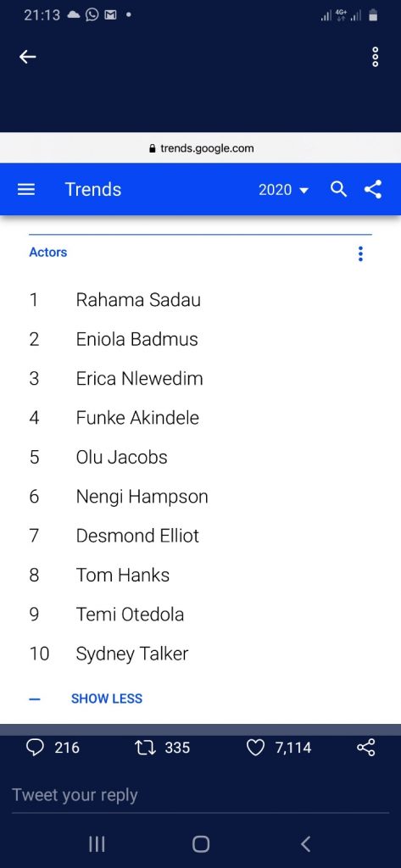The image size is (401, 868).
Task: Tap the search magnifier in Trends header
Action: [x=338, y=189]
